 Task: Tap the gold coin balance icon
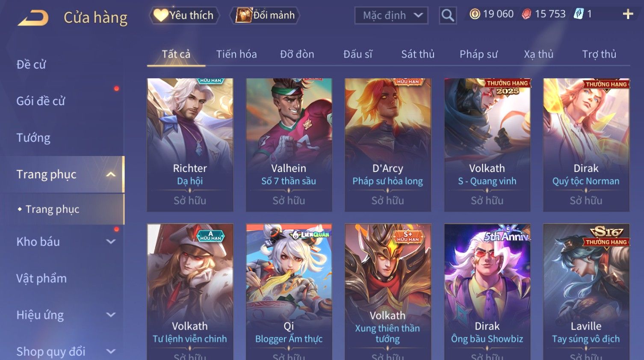coord(475,14)
